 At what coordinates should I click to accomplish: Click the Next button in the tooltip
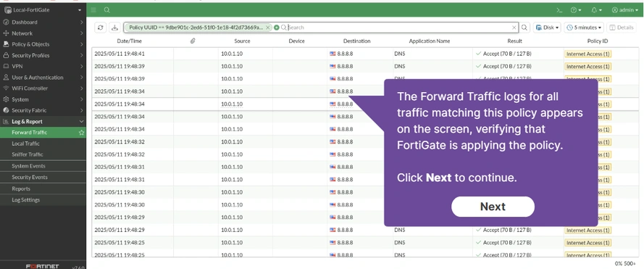(x=493, y=207)
